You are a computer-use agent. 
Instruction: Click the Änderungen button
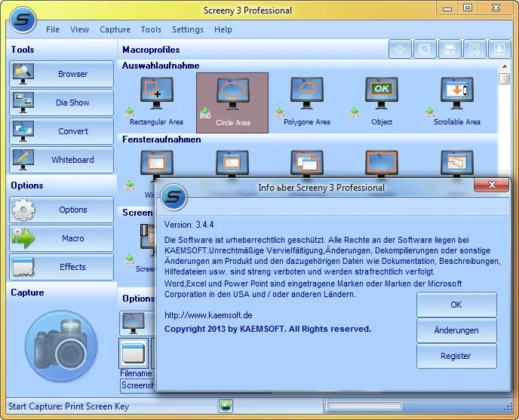coord(456,330)
